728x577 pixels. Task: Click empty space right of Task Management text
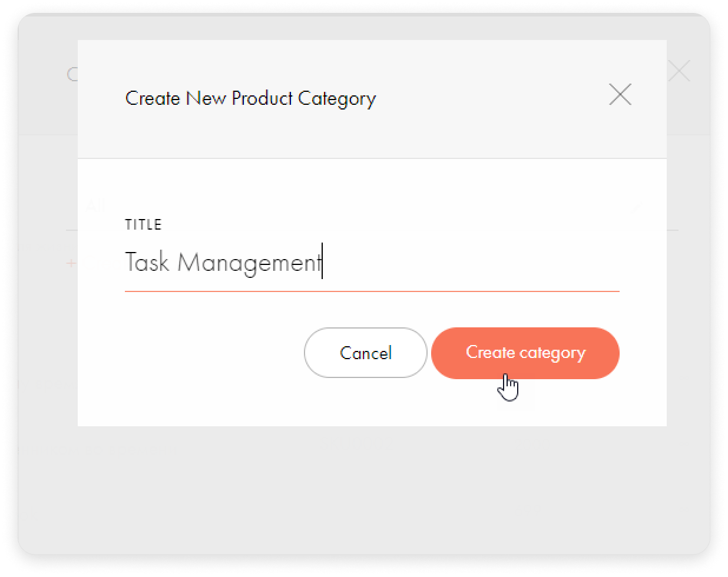471,263
